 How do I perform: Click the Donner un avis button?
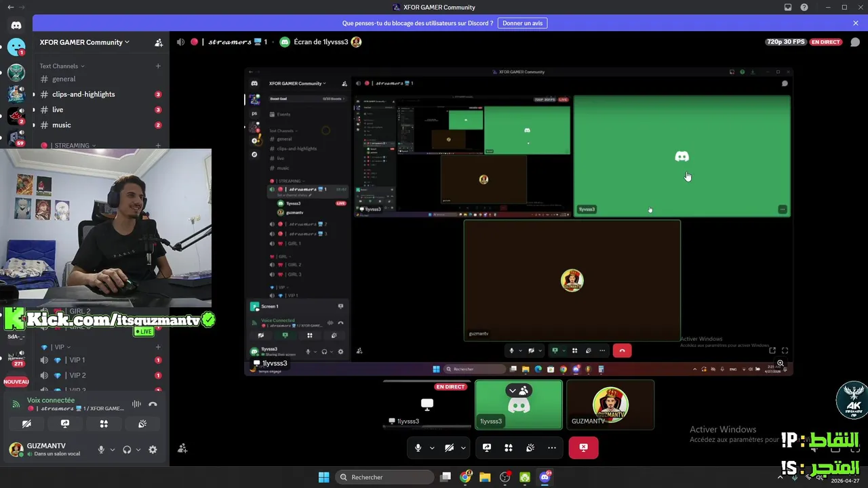(x=522, y=23)
